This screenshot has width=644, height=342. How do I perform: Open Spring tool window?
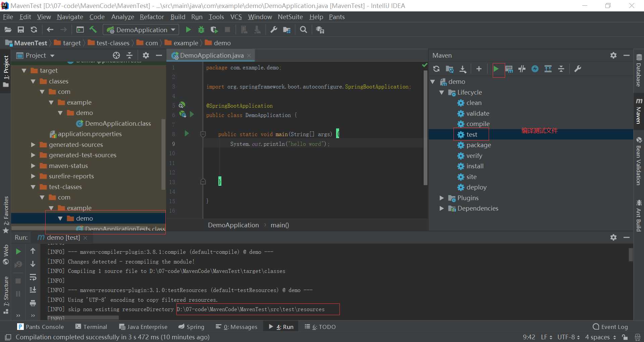click(x=191, y=327)
